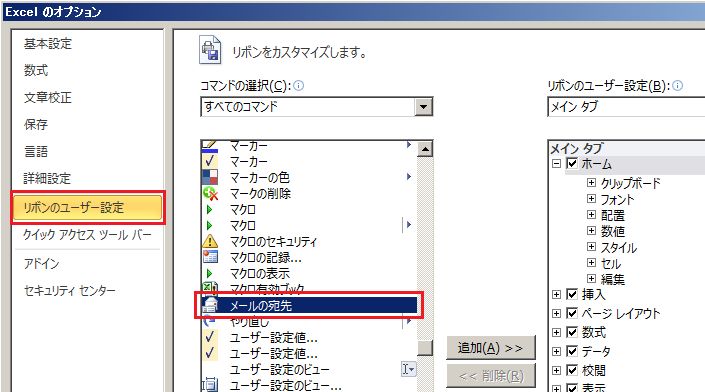Toggle the ページ レイアウト checkbox
This screenshot has height=392, width=705.
pyautogui.click(x=572, y=313)
